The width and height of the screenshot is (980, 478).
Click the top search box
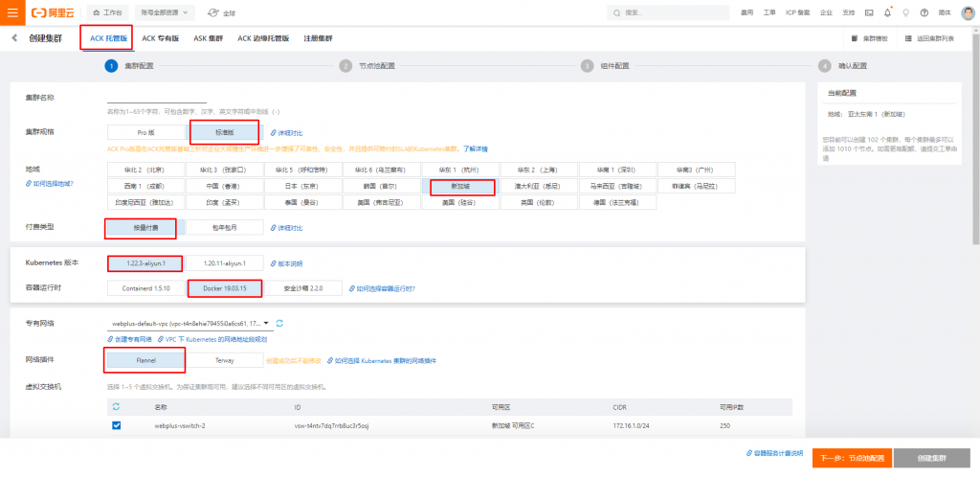tap(668, 12)
